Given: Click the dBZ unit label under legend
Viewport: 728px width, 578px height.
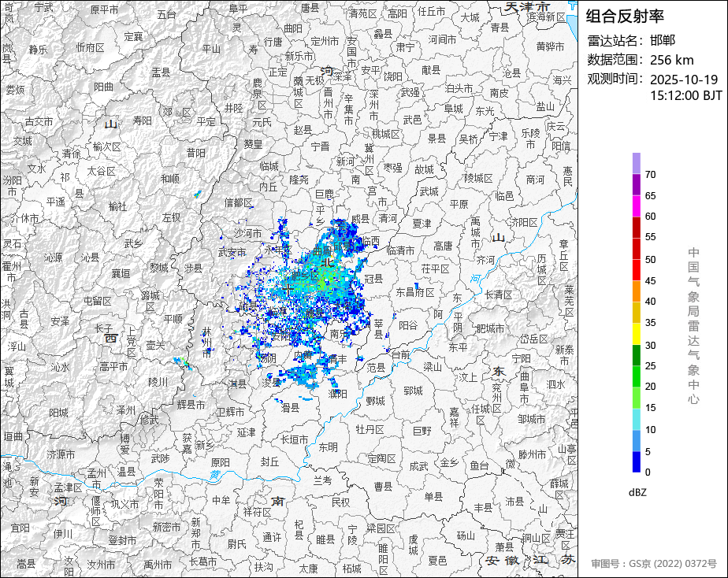Looking at the screenshot, I should tap(638, 492).
